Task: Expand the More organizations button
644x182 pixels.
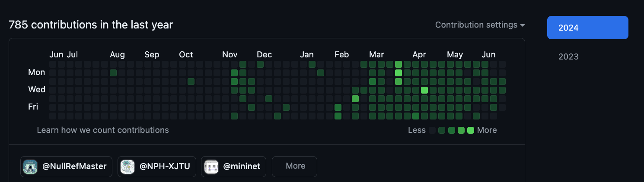Action: [294, 166]
